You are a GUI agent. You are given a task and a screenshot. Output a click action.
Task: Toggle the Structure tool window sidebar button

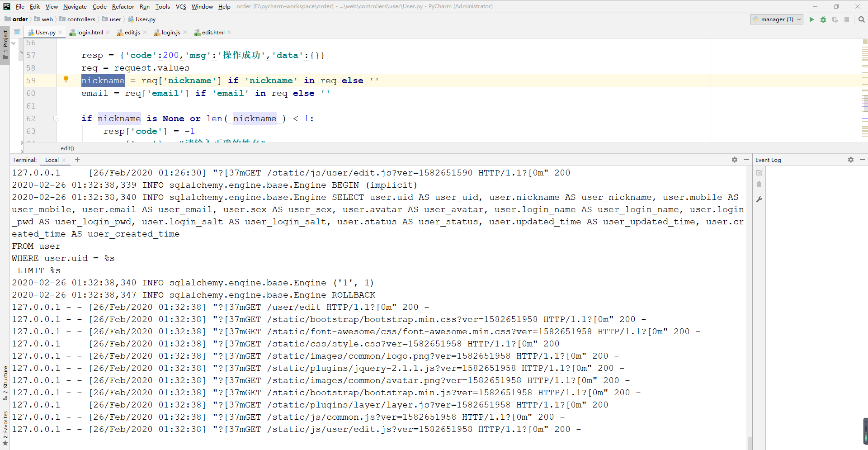(5, 383)
